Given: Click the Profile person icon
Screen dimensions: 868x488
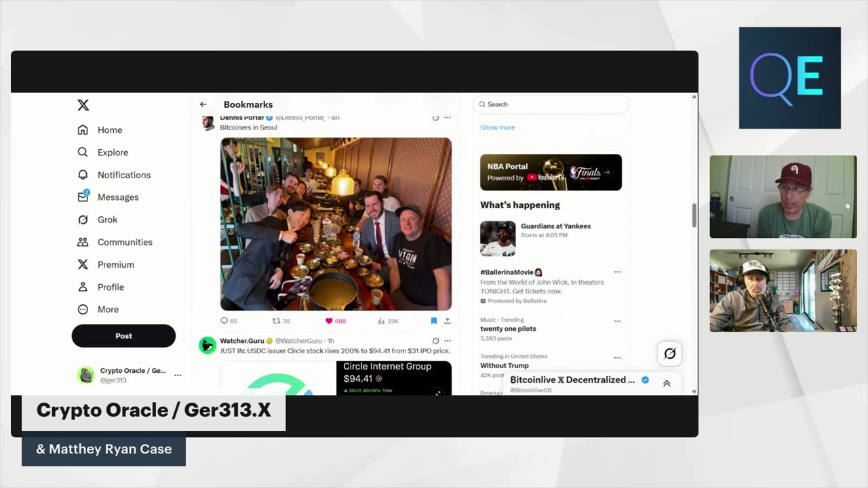Looking at the screenshot, I should (x=83, y=287).
